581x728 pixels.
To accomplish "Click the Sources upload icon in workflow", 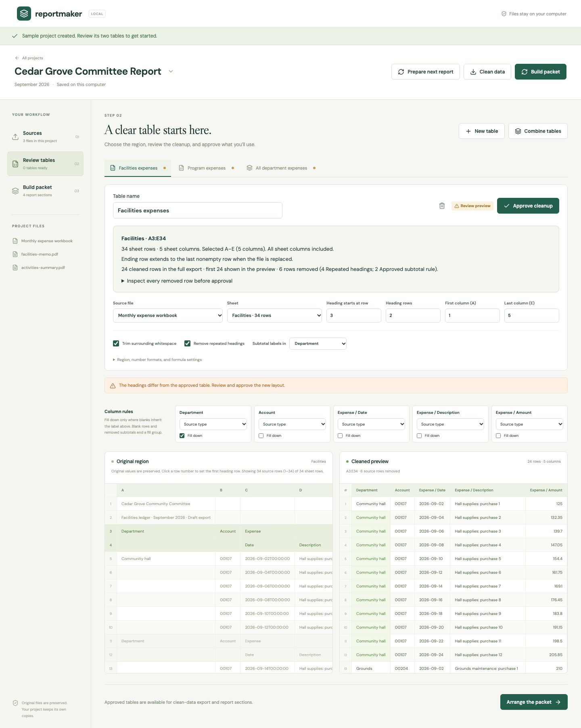I will point(15,137).
